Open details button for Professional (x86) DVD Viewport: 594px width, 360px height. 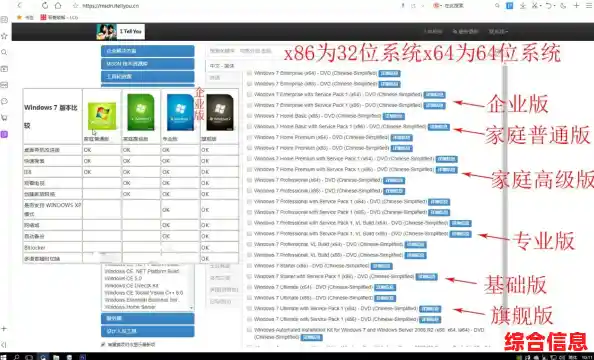pyautogui.click(x=394, y=191)
